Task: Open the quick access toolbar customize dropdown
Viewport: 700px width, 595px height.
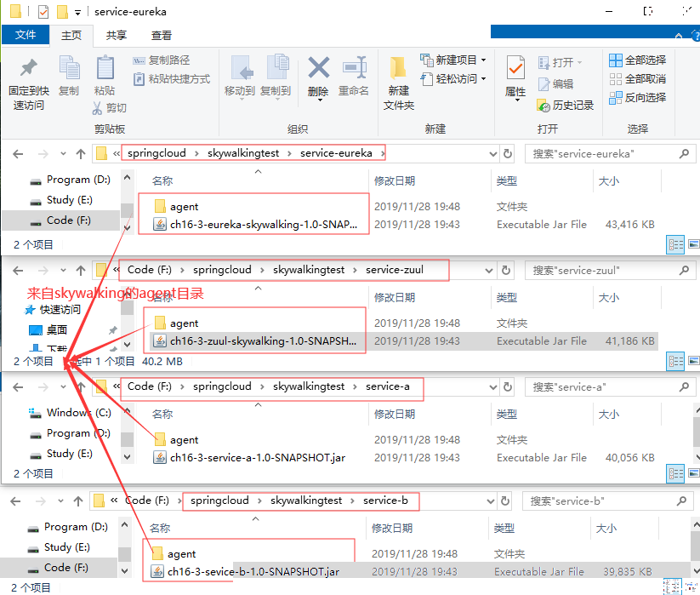Action: coord(77,13)
